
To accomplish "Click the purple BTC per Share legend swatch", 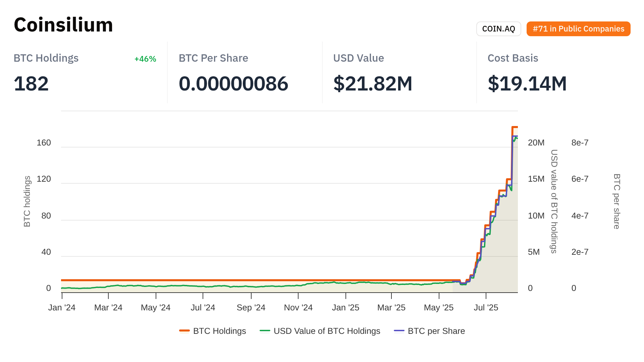I will (x=399, y=331).
